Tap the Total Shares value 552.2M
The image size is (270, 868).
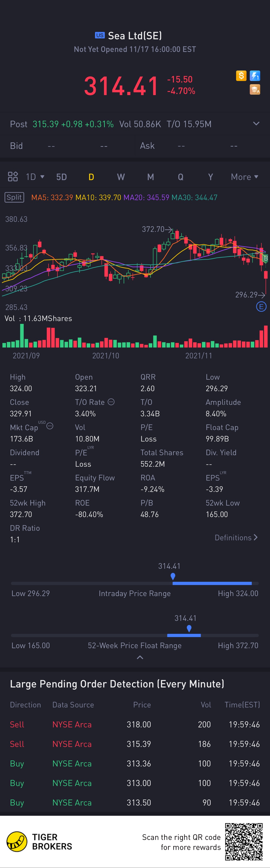point(153,464)
